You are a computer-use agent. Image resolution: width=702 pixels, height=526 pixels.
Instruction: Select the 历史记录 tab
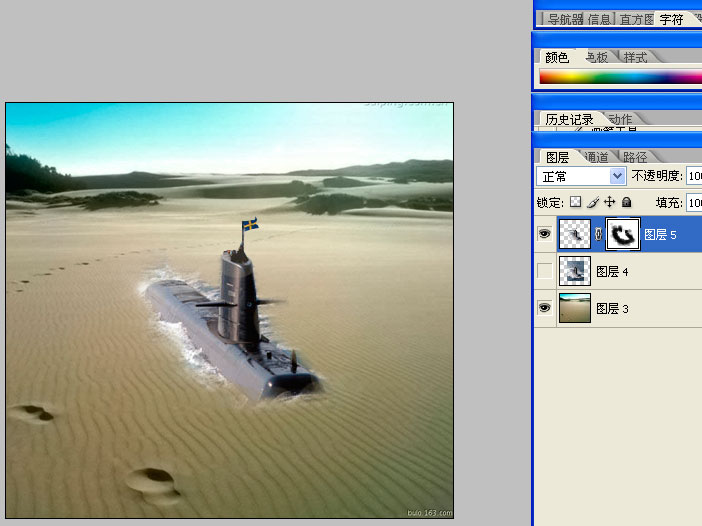pos(569,119)
